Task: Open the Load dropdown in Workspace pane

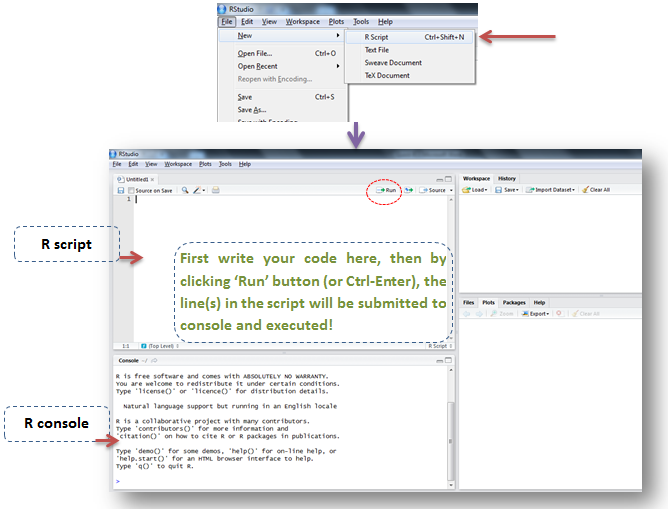Action: coord(475,190)
